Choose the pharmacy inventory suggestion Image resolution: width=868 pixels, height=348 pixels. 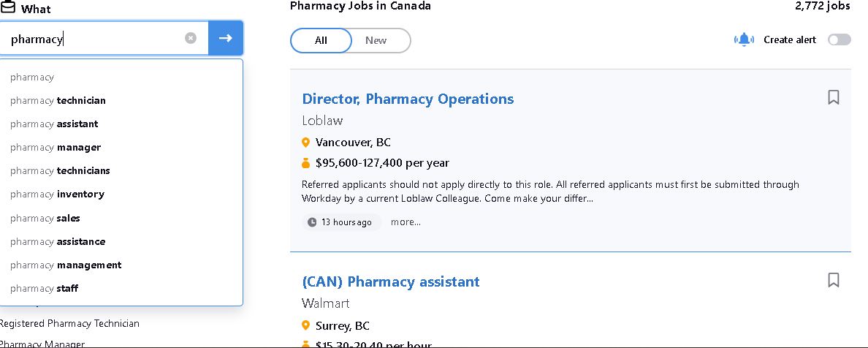(x=121, y=194)
